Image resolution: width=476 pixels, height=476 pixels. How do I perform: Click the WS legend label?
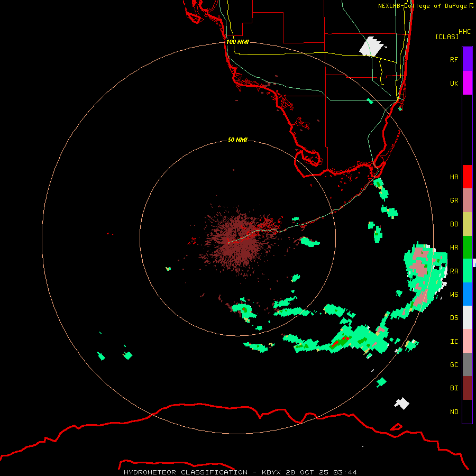(454, 295)
